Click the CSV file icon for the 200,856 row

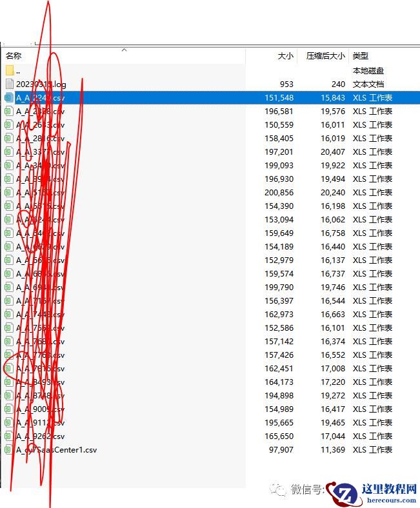click(8, 193)
